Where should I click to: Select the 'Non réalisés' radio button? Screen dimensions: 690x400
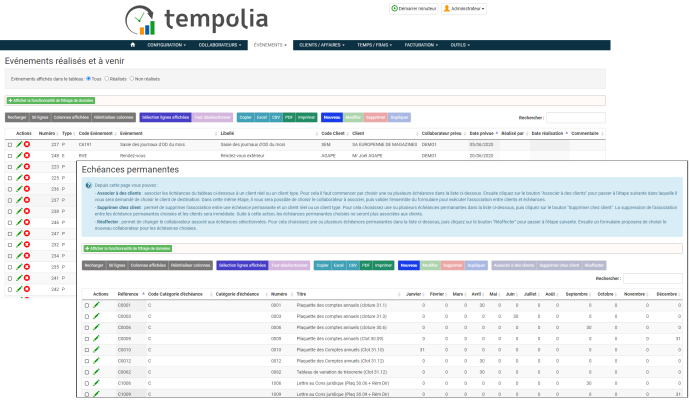[x=131, y=78]
